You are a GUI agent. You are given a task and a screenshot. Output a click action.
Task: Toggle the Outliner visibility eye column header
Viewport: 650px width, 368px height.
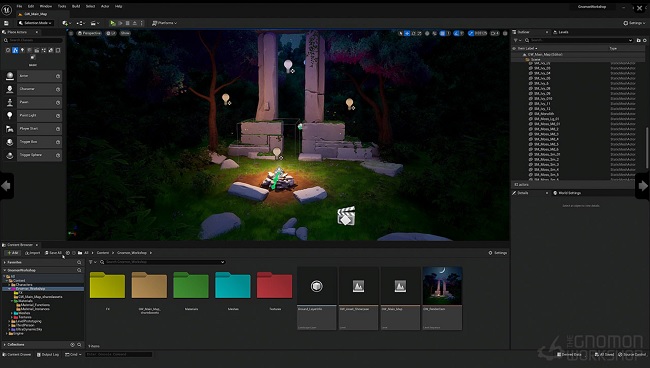coord(514,48)
